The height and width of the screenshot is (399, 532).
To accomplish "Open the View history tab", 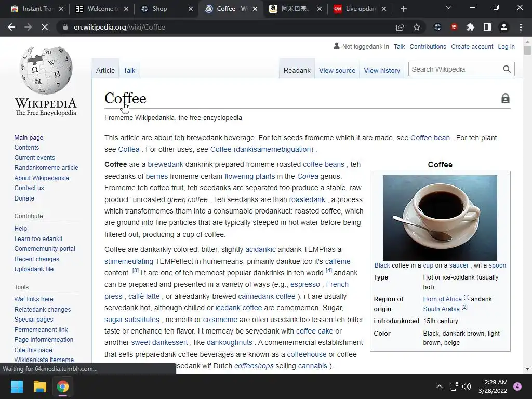I will click(382, 70).
